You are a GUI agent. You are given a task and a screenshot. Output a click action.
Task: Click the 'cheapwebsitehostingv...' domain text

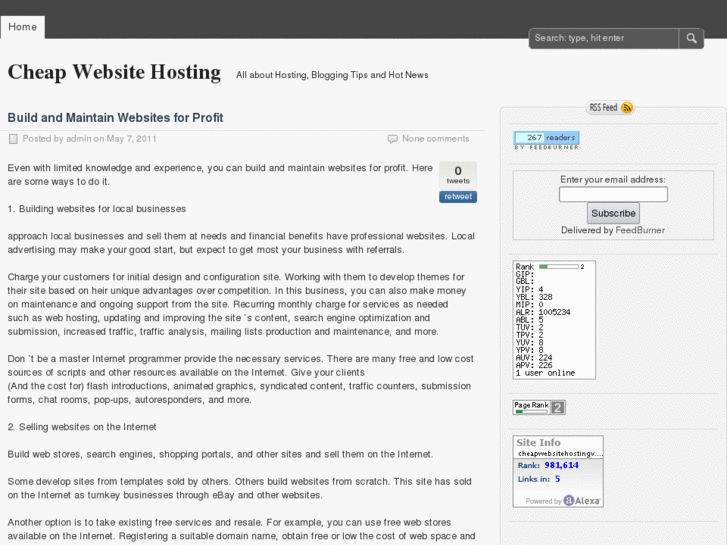click(x=560, y=453)
